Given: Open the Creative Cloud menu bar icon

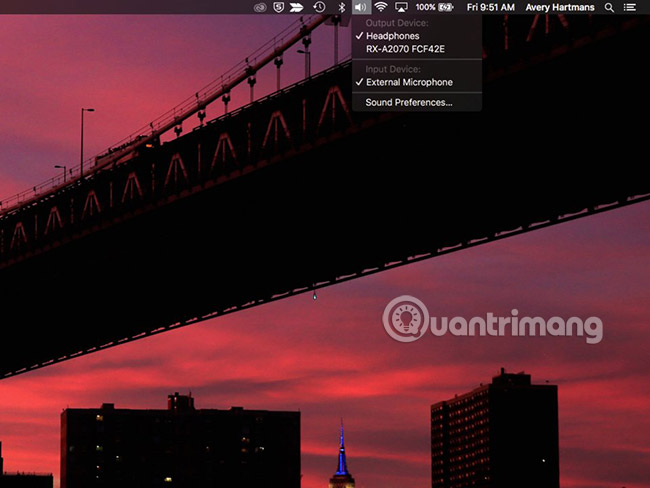Looking at the screenshot, I should click(260, 7).
